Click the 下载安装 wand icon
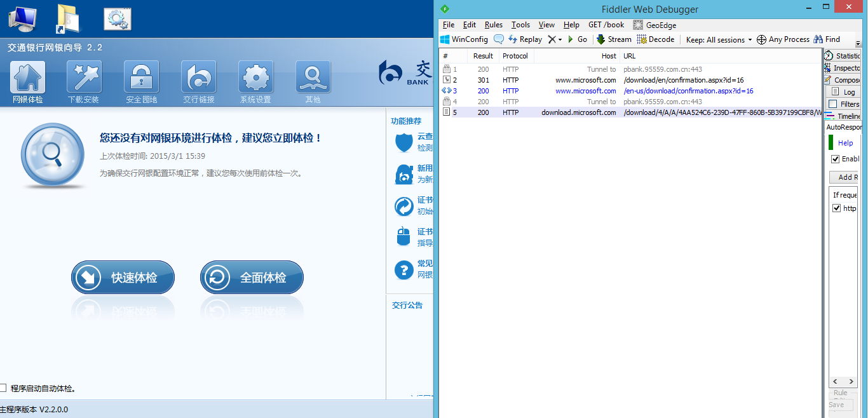Screen dimensions: 868x418 pyautogui.click(x=84, y=78)
